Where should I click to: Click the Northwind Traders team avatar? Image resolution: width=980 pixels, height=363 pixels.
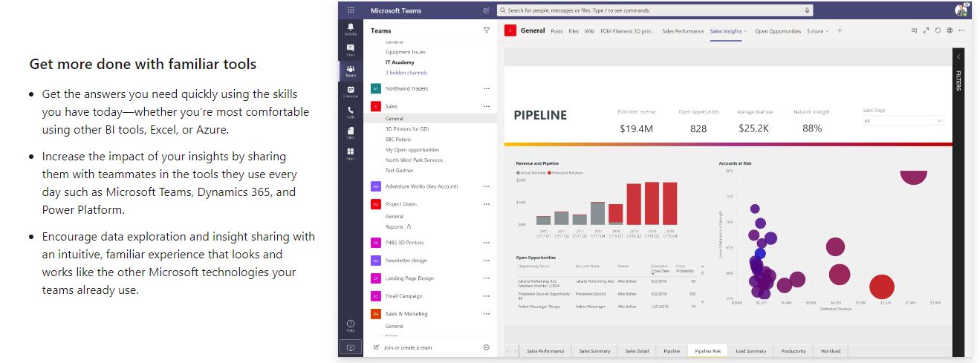376,88
